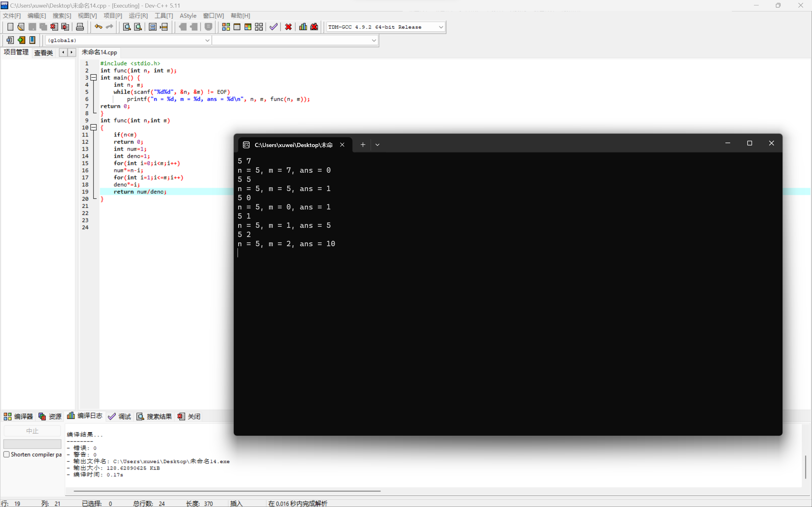Click the Compile icon with colored squares
812x507 pixels.
coord(226,27)
